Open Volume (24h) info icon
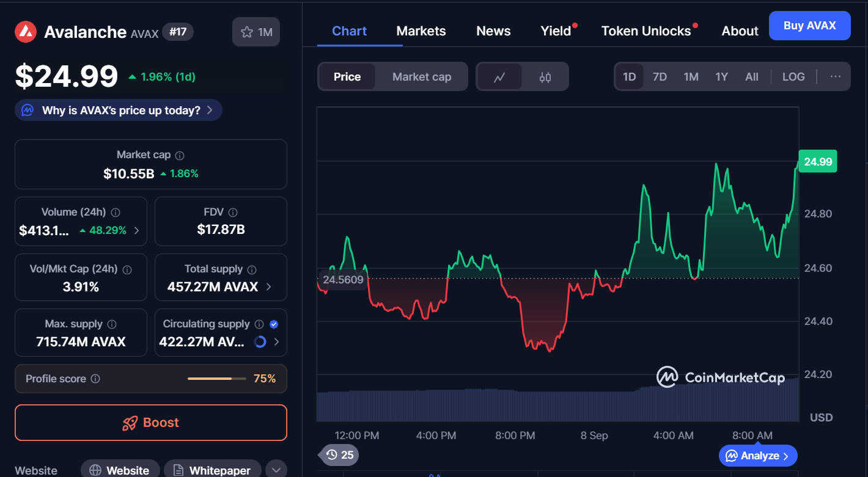 (x=116, y=213)
